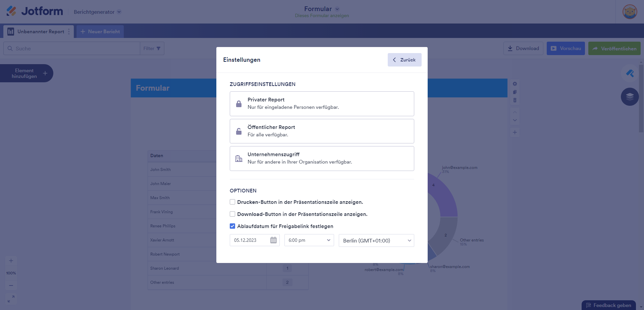Open the user avatar menu
The width and height of the screenshot is (644, 310).
[x=630, y=12]
